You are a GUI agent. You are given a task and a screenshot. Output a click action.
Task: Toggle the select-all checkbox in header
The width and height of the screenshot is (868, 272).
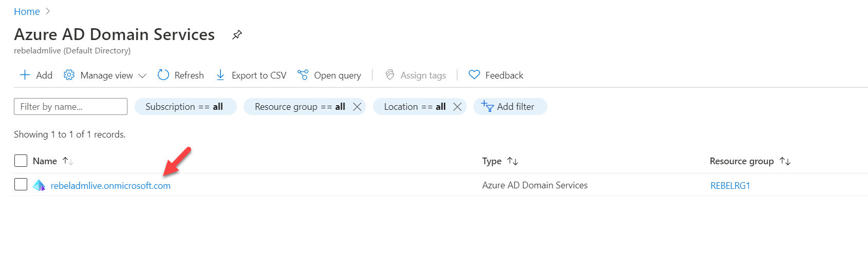[21, 161]
